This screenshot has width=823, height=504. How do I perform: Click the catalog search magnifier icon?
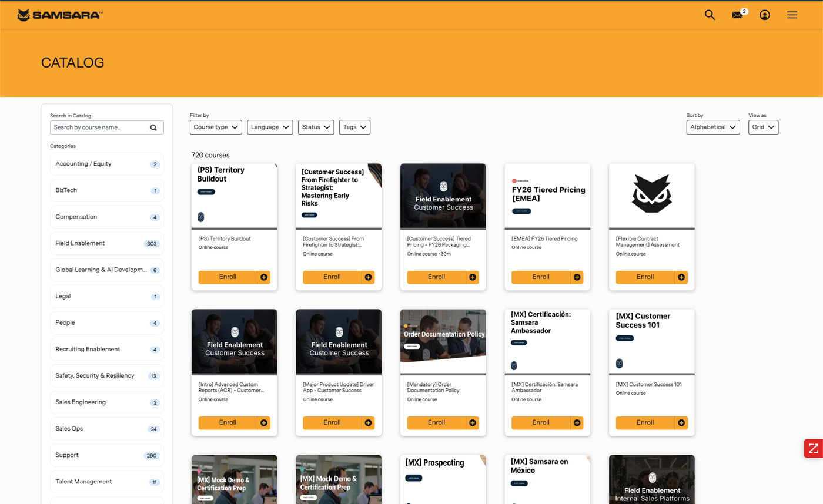(x=154, y=127)
